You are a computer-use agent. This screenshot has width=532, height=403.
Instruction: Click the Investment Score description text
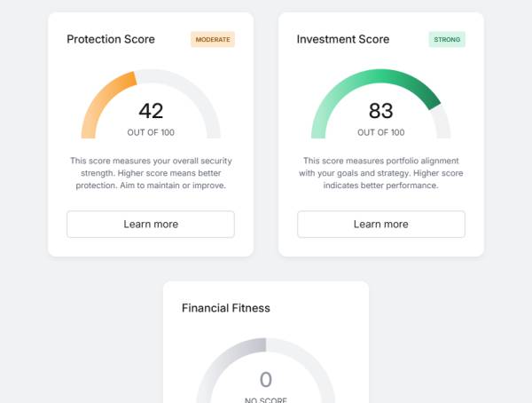[380, 173]
